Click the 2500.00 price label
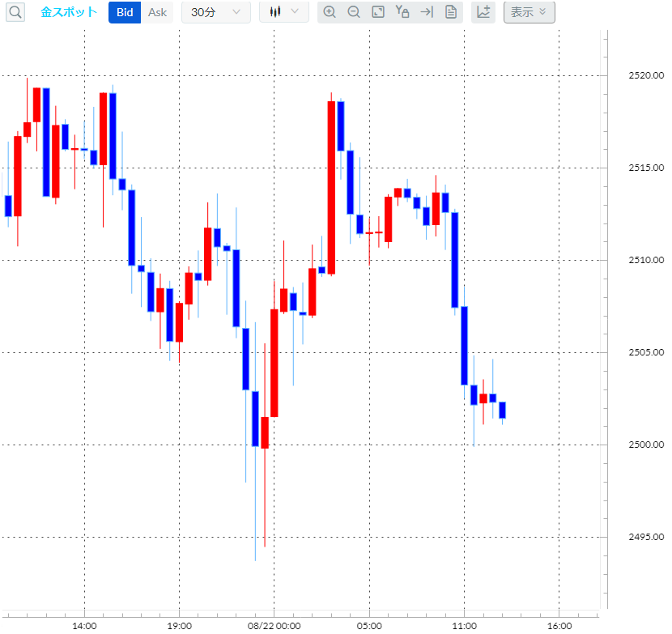 (x=646, y=445)
